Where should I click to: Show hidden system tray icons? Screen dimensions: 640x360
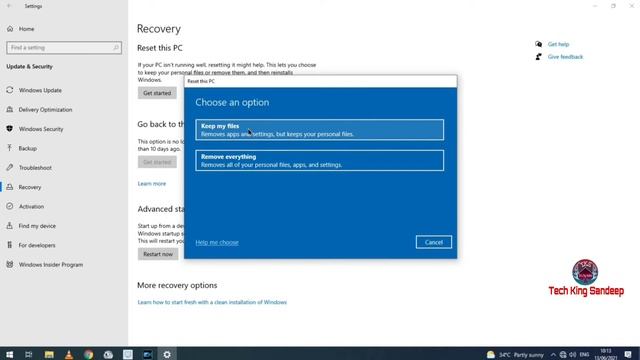coord(553,355)
